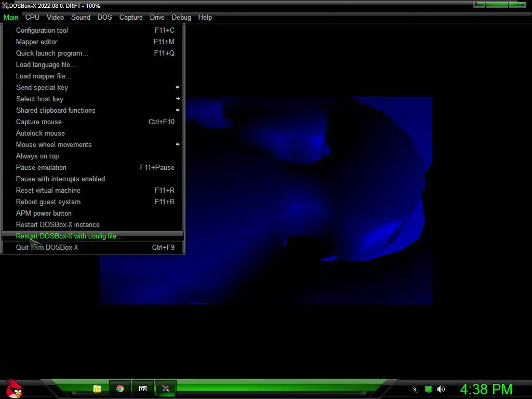
Task: Click the green monitor tray icon
Action: (x=429, y=389)
